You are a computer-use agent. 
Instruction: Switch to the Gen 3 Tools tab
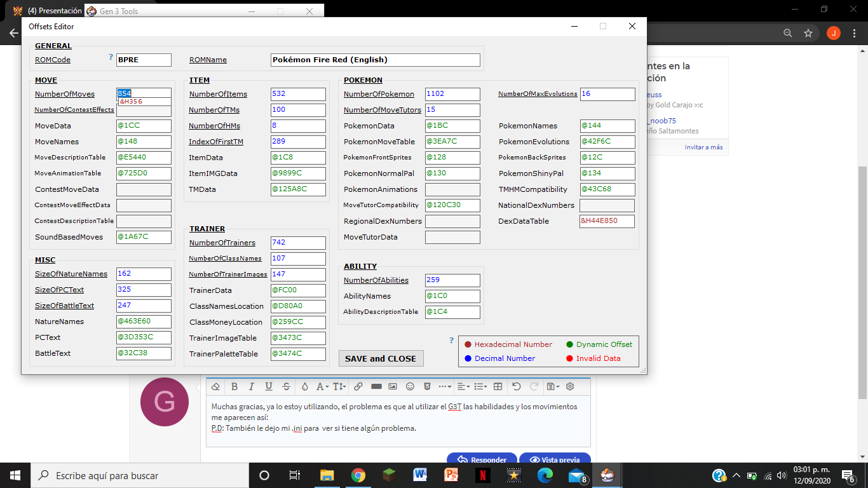[x=121, y=11]
